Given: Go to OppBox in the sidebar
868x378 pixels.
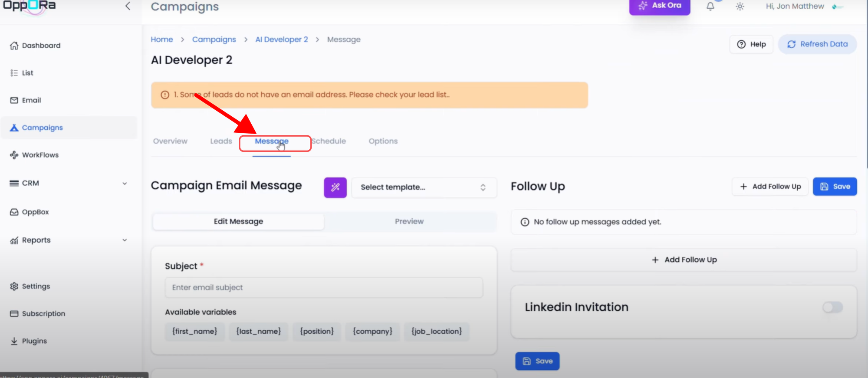Looking at the screenshot, I should coord(35,212).
